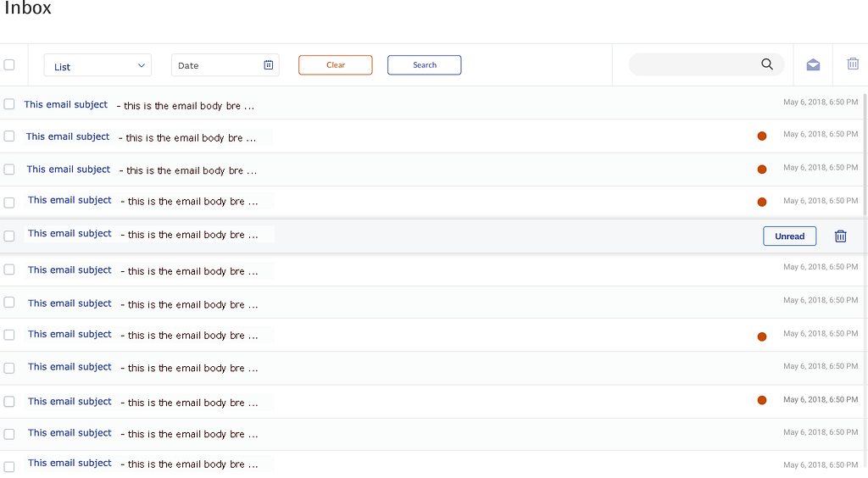
Task: Click the orange unread dot on second email
Action: pyautogui.click(x=762, y=136)
